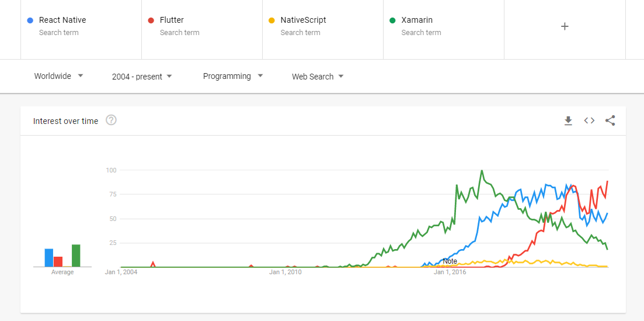The width and height of the screenshot is (644, 321).
Task: Expand the Worldwide region dropdown
Action: point(58,76)
